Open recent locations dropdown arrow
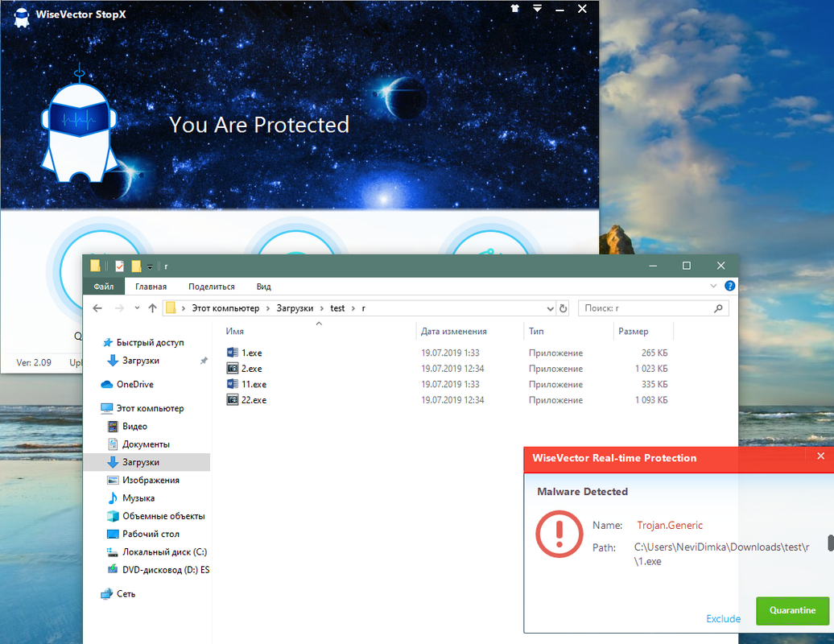The width and height of the screenshot is (834, 644). [x=137, y=308]
